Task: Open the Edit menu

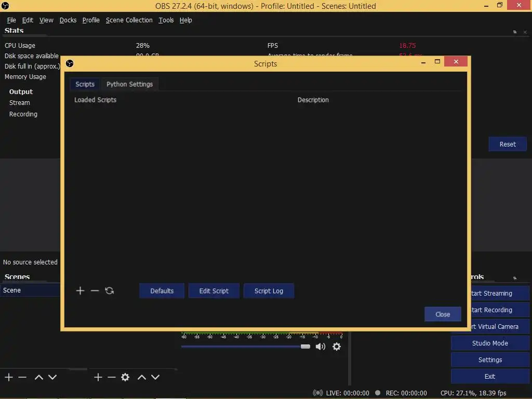Action: click(28, 20)
